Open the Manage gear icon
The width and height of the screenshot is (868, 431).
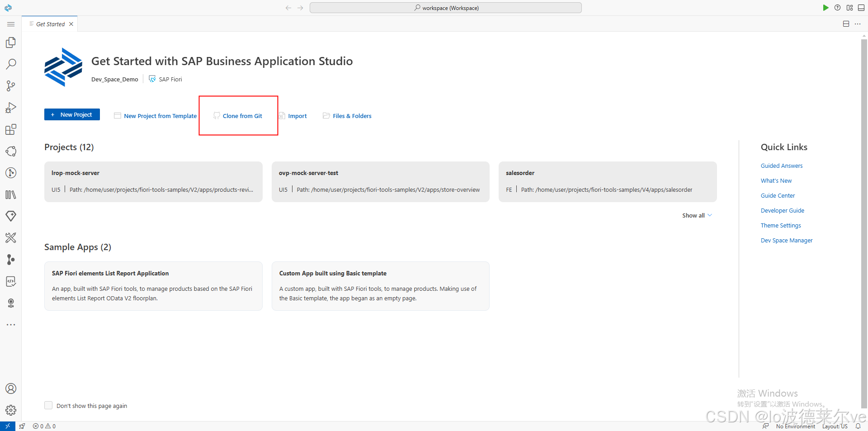(x=11, y=410)
